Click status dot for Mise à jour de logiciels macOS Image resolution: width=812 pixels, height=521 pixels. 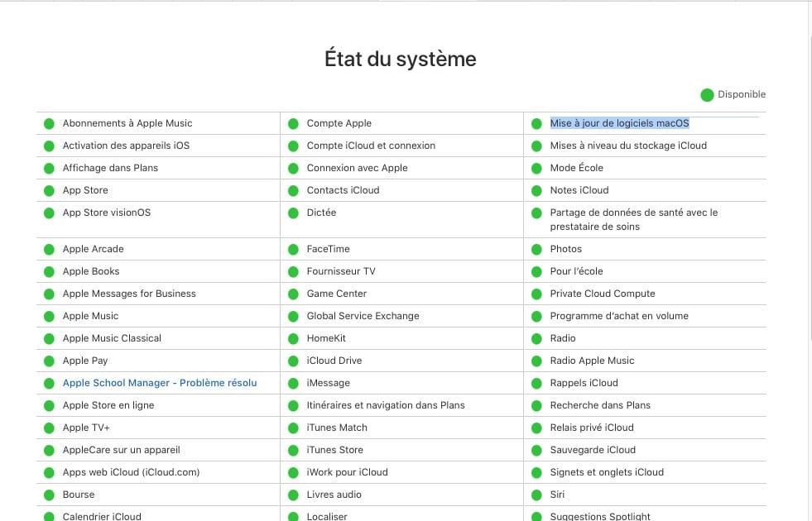coord(536,124)
